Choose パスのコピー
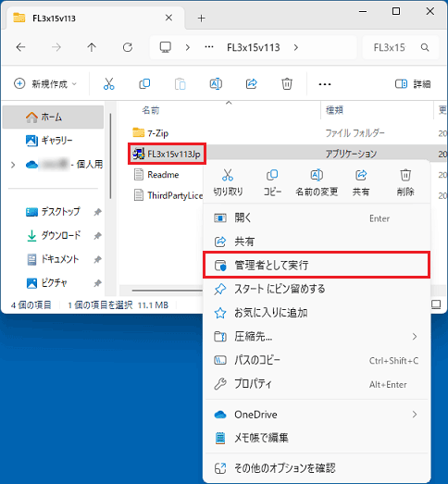The image size is (448, 484). [x=317, y=360]
